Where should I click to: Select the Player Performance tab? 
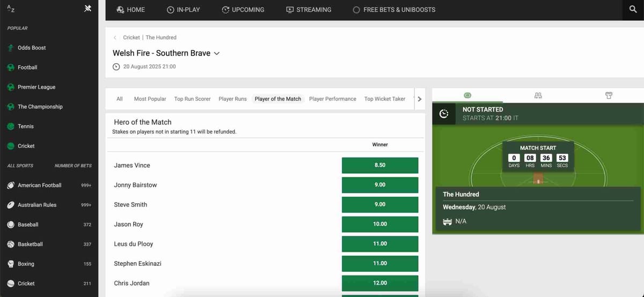333,99
